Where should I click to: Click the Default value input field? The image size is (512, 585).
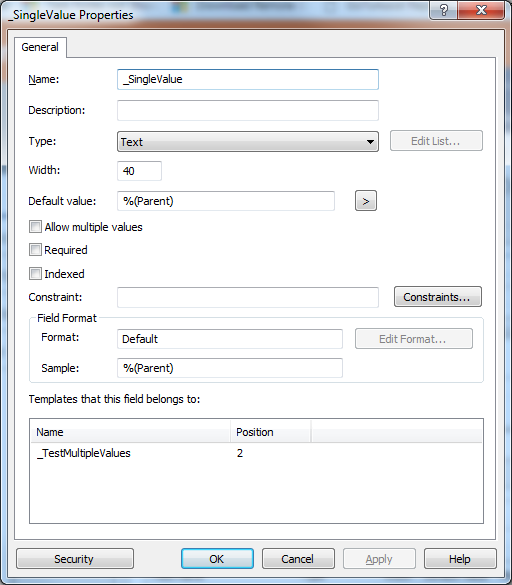(x=226, y=201)
